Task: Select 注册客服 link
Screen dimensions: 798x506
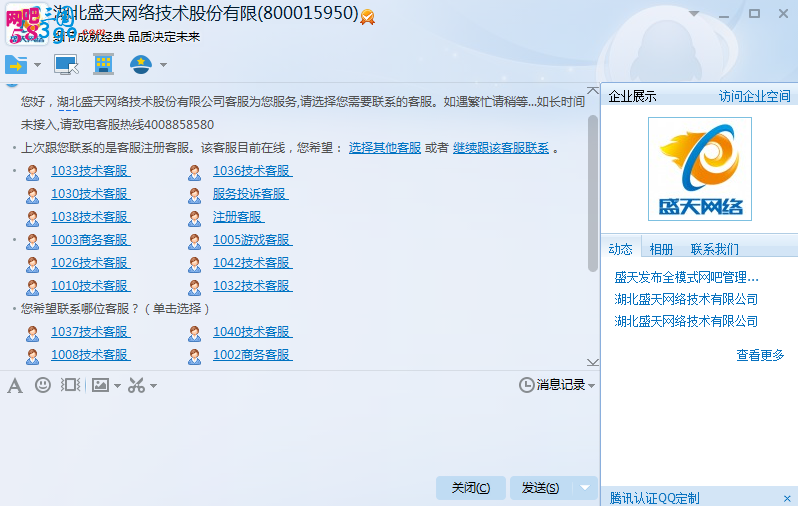Action: (x=238, y=217)
